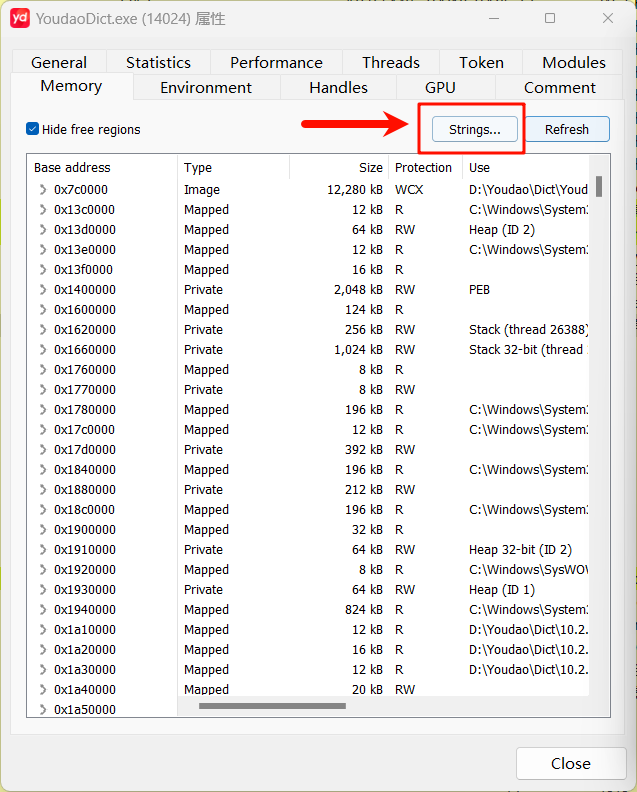This screenshot has height=792, width=637.
Task: Click the Youdao Dict title bar icon
Action: tap(20, 18)
